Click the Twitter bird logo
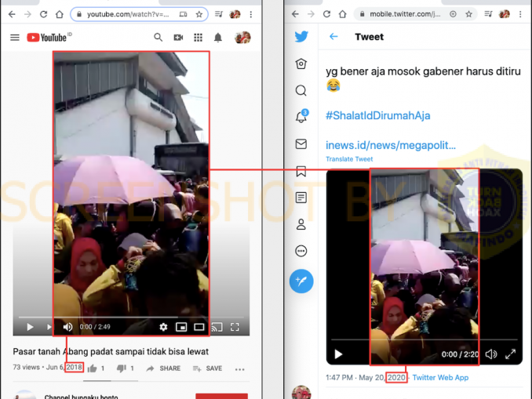 coord(301,37)
